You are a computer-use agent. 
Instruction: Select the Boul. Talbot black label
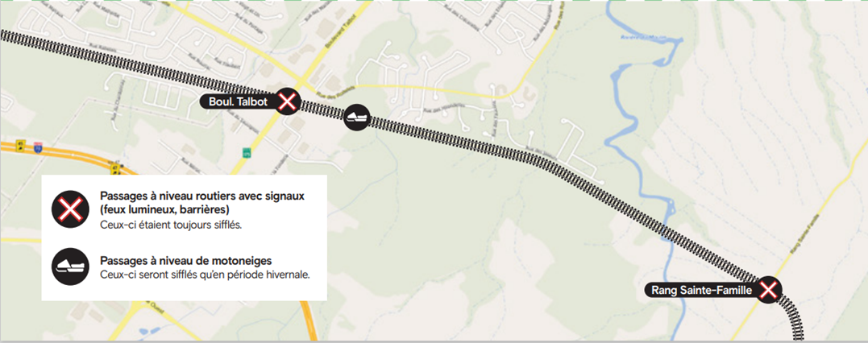pos(238,101)
